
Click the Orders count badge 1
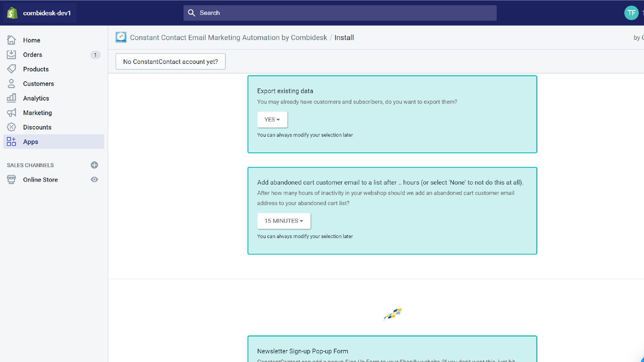(95, 55)
